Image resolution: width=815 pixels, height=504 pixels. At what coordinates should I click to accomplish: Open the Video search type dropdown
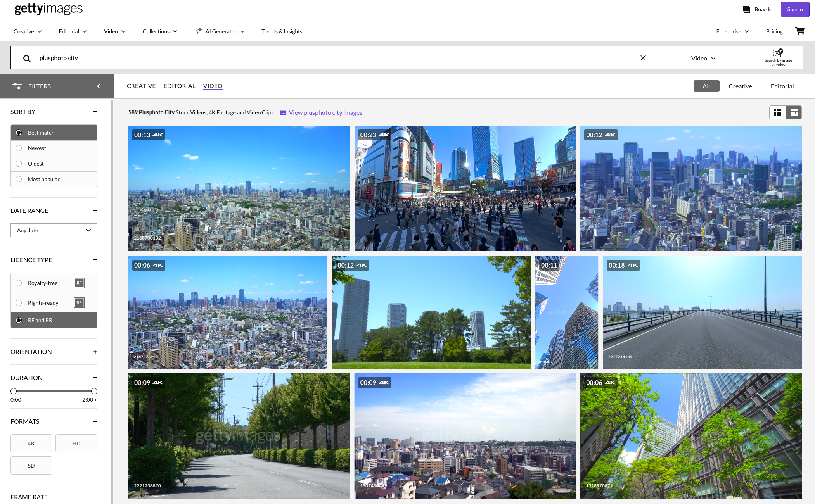pyautogui.click(x=703, y=58)
